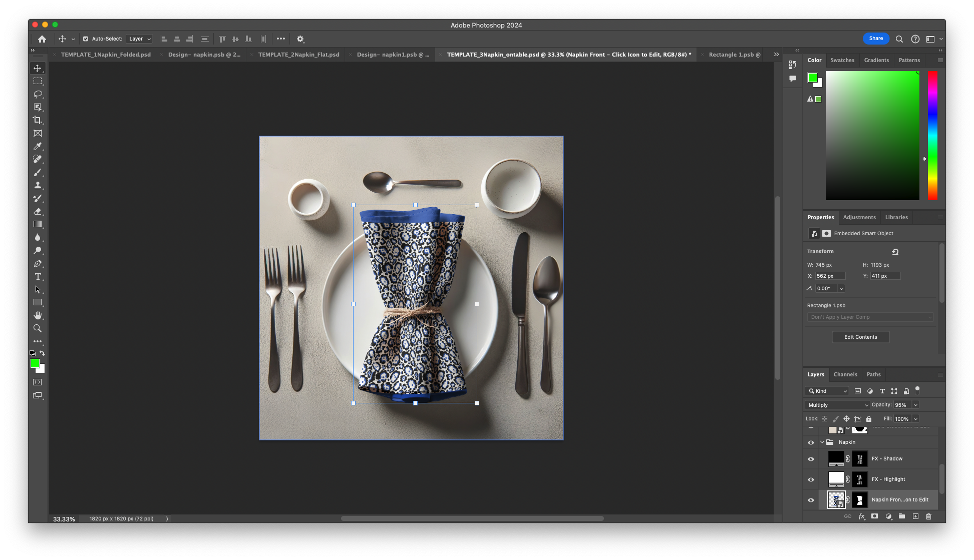Select the Zoom tool

[38, 328]
